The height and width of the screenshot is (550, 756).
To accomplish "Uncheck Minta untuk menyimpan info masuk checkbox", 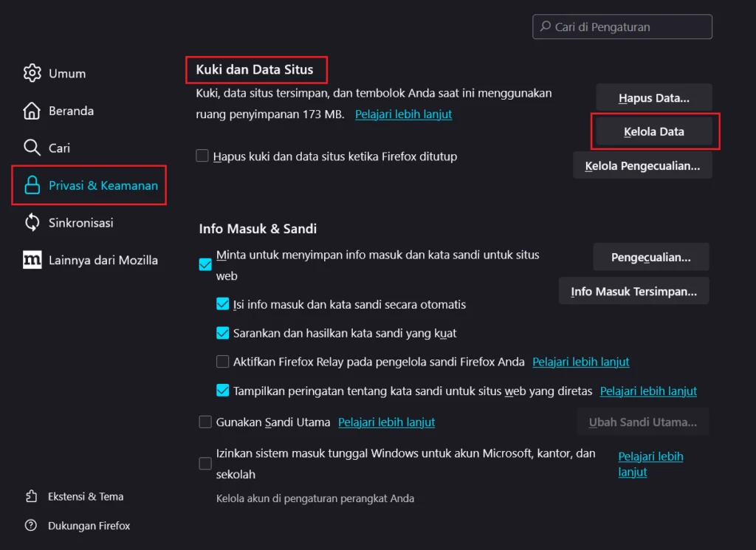I will 205,264.
